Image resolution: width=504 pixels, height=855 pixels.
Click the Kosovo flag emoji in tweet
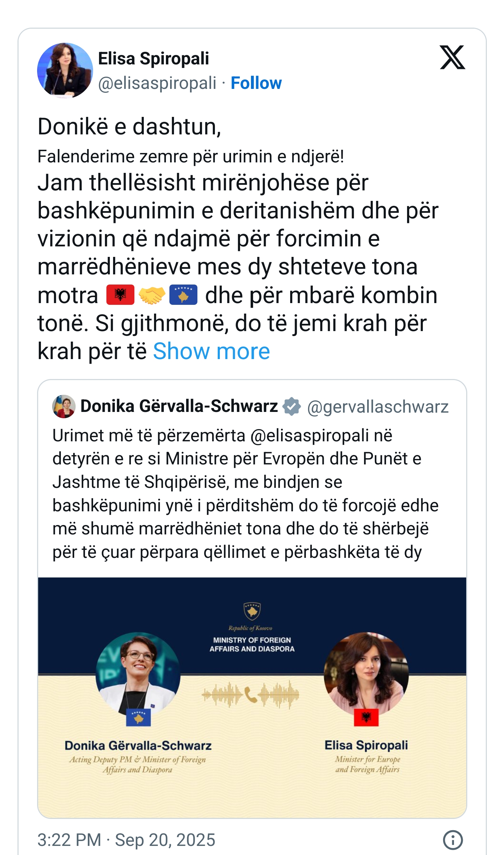183,295
